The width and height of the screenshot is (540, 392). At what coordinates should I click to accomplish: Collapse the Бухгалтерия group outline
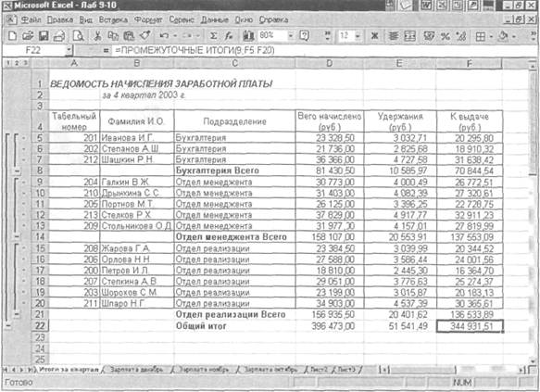[x=17, y=171]
